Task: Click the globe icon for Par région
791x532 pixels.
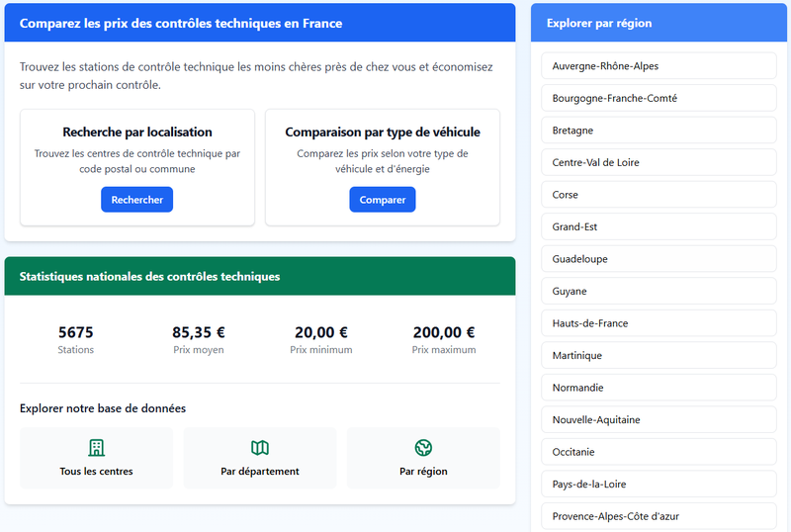Action: 423,448
